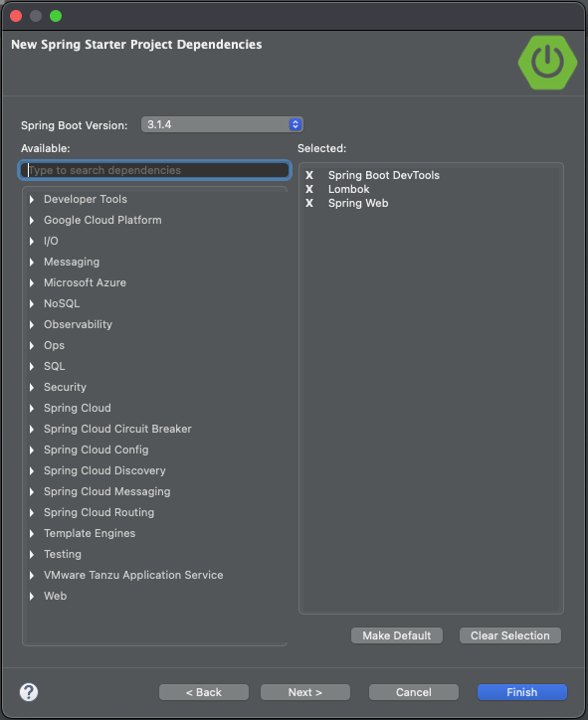Select the Observability category
Screen dimensions: 588x720
point(78,324)
